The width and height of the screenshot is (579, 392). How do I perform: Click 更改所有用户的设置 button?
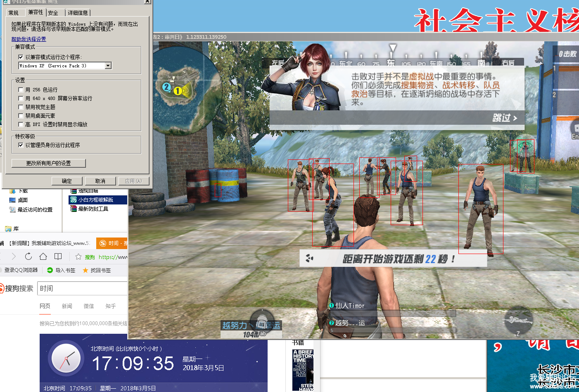(48, 163)
